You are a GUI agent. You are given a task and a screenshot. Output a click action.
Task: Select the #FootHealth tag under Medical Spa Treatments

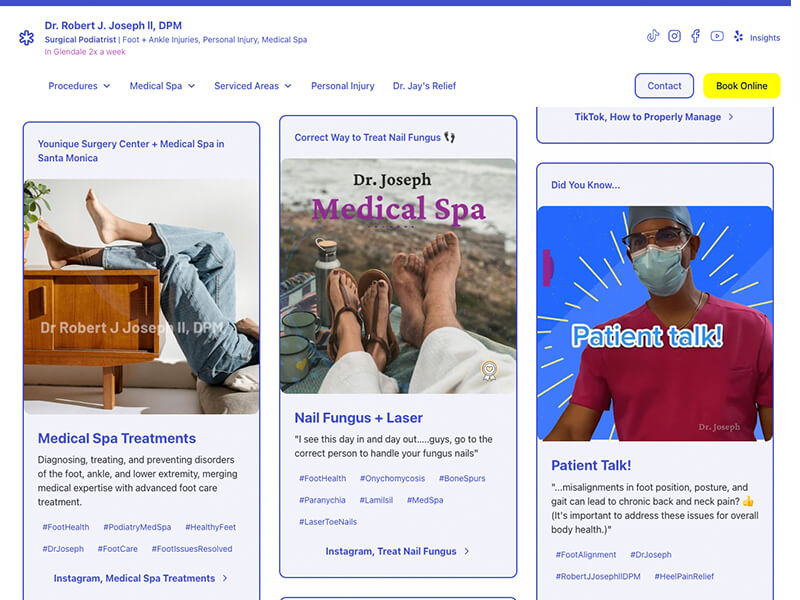click(x=66, y=527)
